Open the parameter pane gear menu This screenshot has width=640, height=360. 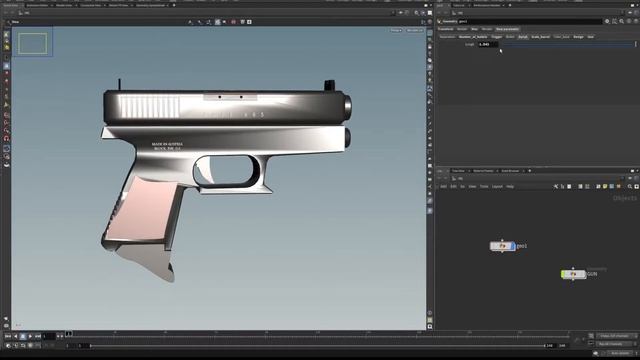click(x=607, y=21)
